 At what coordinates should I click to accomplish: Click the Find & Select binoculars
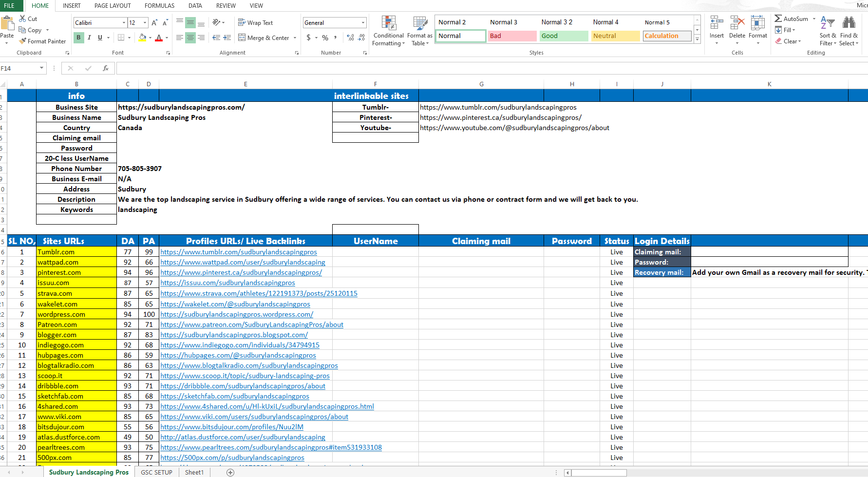[x=849, y=31]
